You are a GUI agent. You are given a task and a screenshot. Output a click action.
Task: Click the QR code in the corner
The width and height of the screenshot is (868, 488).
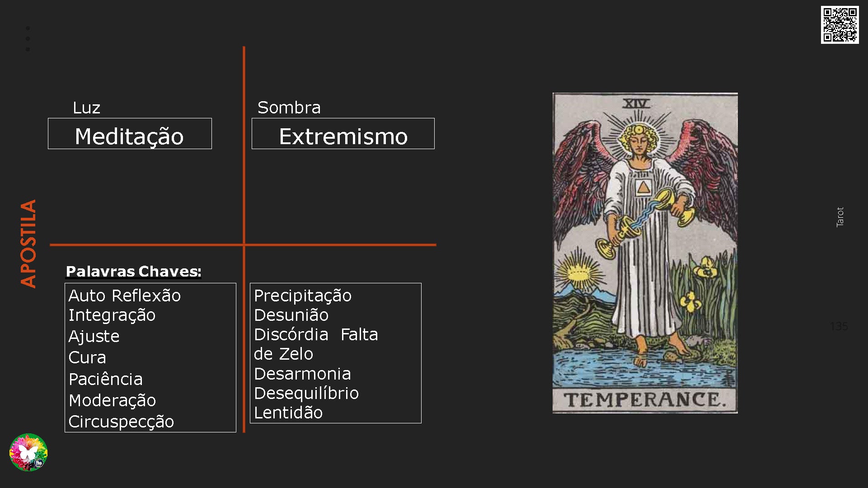[840, 25]
